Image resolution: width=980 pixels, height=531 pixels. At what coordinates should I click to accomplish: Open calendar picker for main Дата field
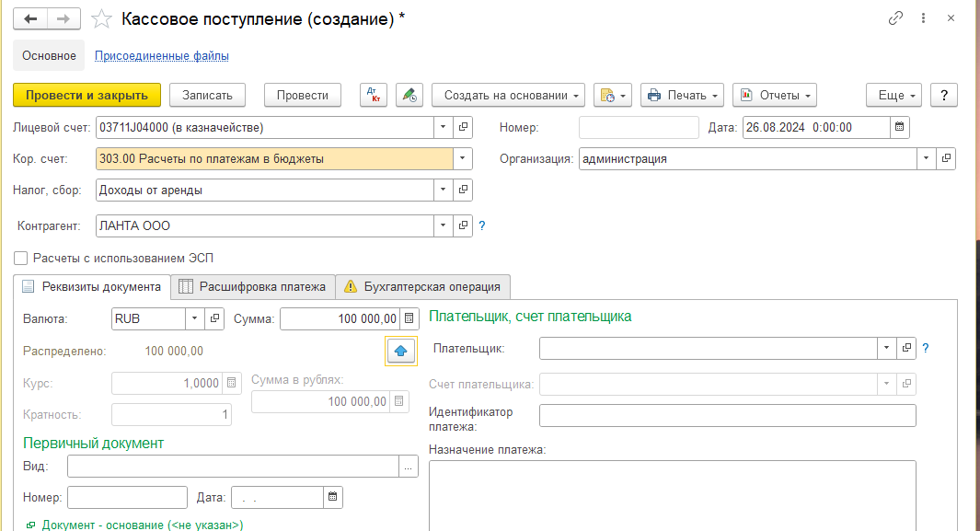click(x=899, y=127)
